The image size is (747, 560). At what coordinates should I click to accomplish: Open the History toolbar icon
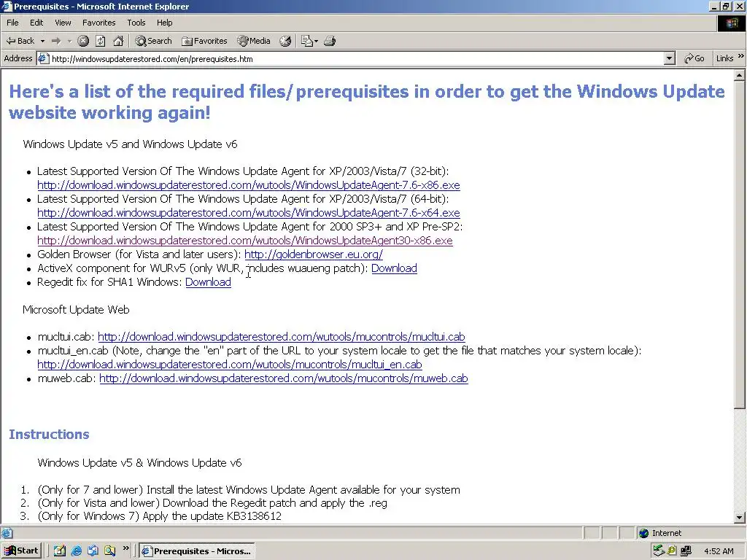tap(285, 41)
